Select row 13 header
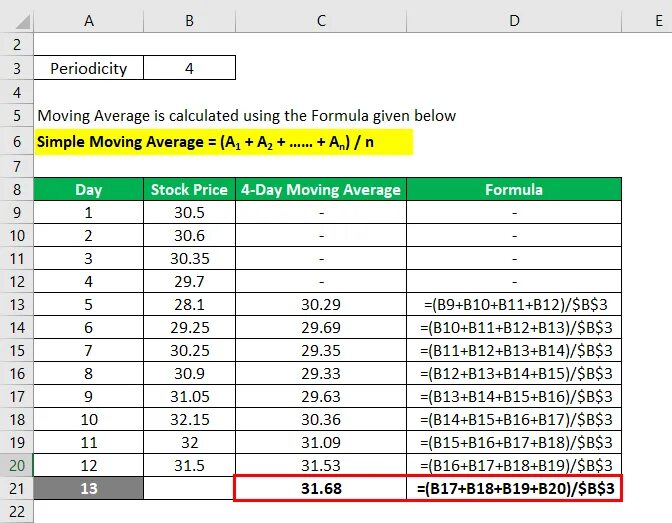 pos(17,304)
